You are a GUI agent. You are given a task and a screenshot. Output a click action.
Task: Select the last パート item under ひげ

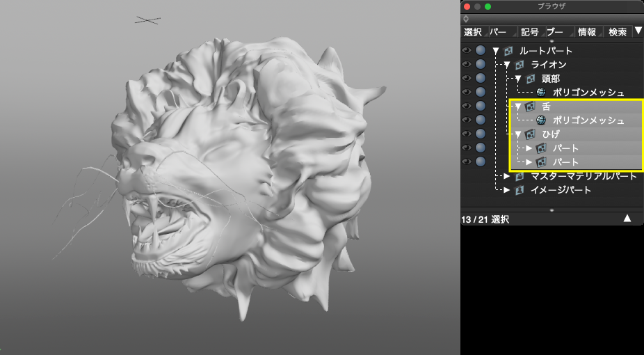point(565,162)
